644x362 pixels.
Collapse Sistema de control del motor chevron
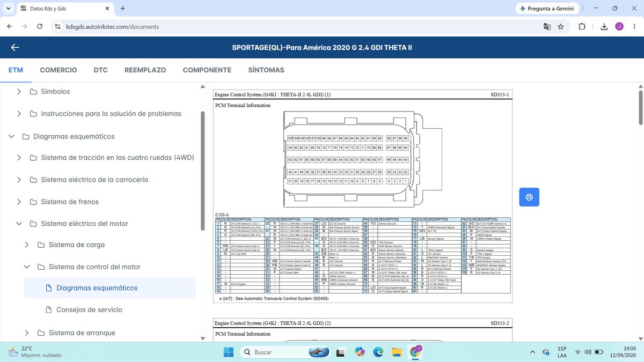coord(27,267)
